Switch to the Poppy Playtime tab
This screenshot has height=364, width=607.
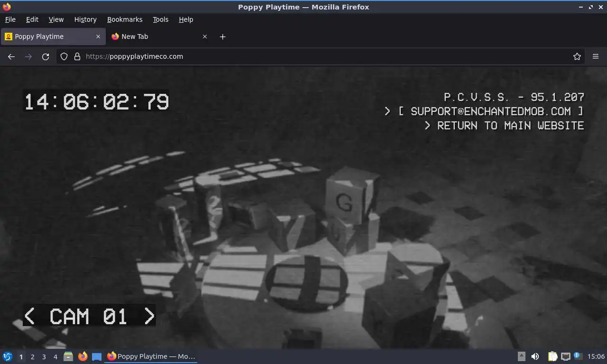click(x=53, y=36)
